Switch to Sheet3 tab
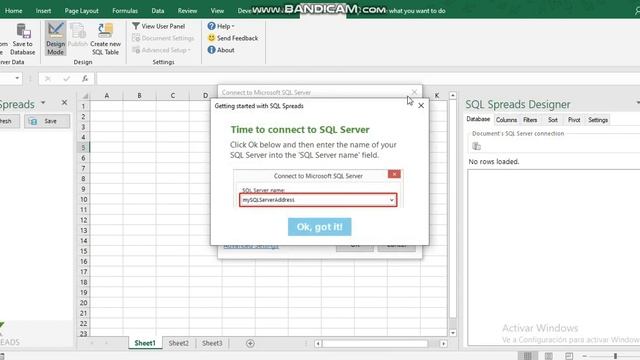 click(x=212, y=343)
